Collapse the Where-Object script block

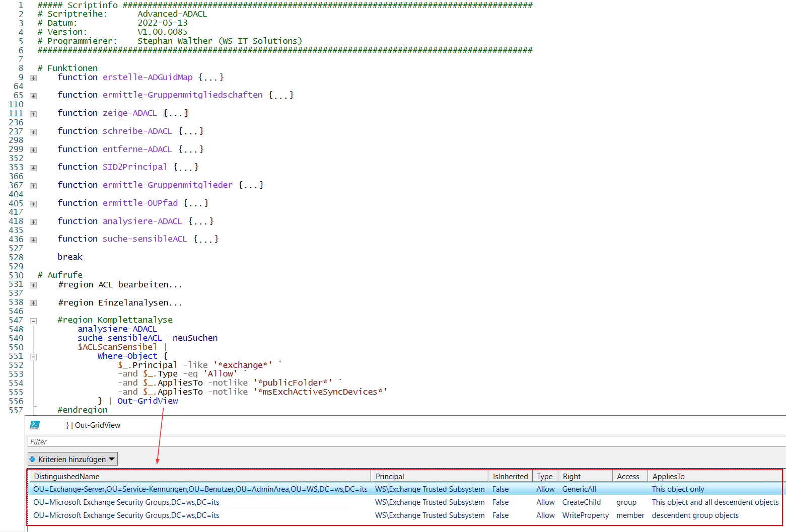[33, 357]
